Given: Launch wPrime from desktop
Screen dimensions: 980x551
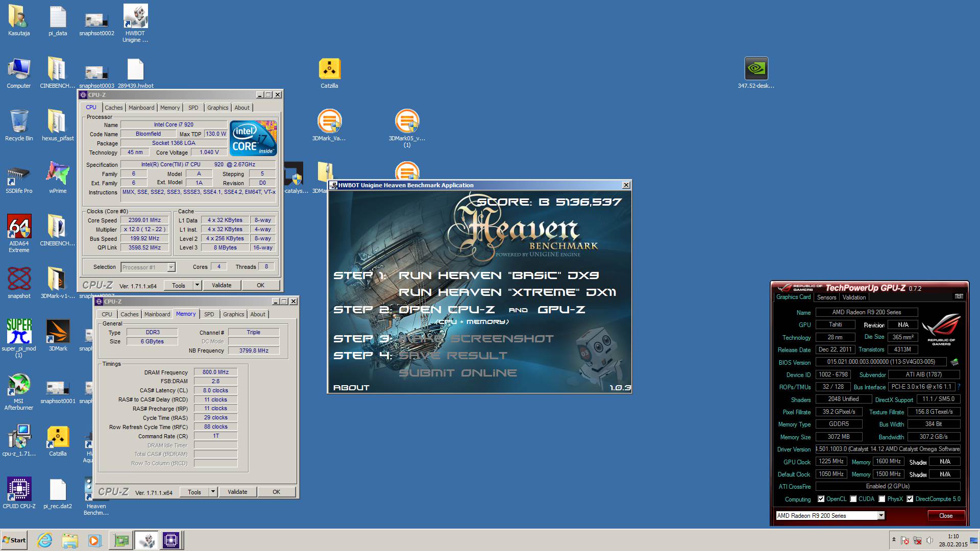Looking at the screenshot, I should click(58, 178).
